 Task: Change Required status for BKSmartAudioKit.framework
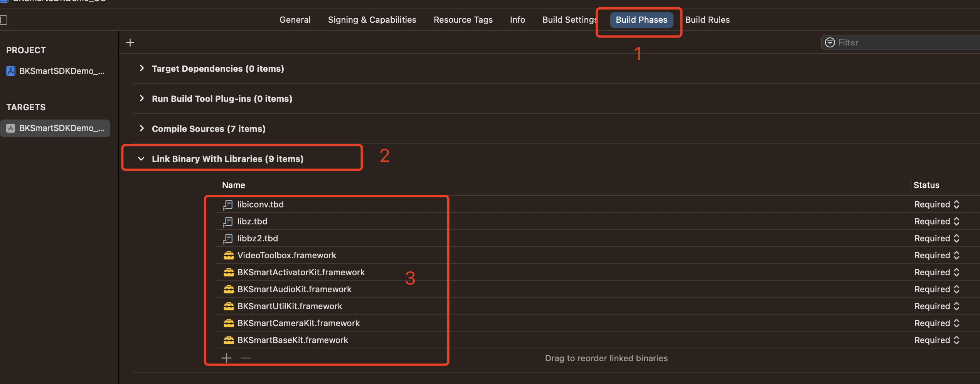[937, 289]
